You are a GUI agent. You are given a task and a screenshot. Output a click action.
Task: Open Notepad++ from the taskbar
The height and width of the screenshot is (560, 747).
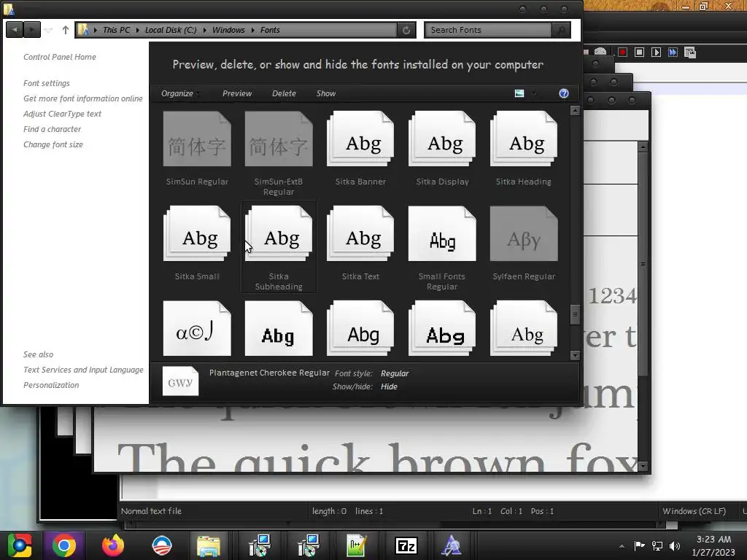coord(356,545)
